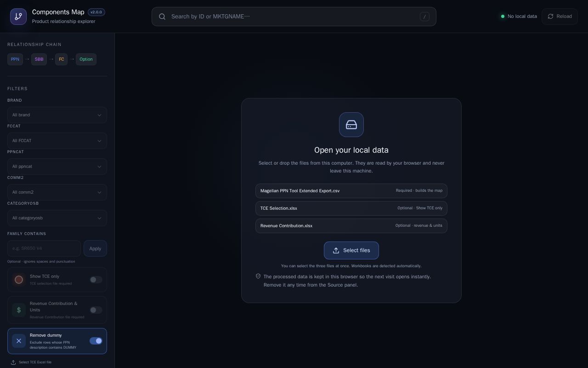588x368 pixels.
Task: Select the Option chain chip
Action: tap(86, 59)
